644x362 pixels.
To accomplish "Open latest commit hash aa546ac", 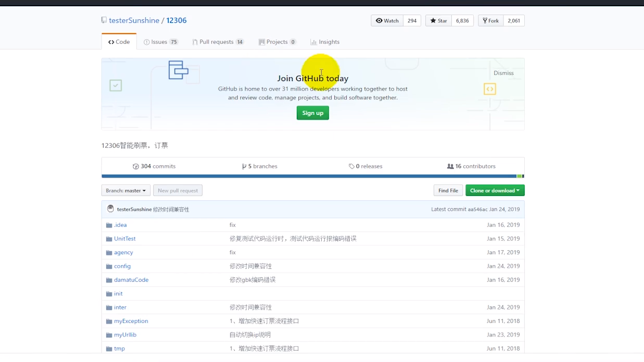I will [x=477, y=209].
